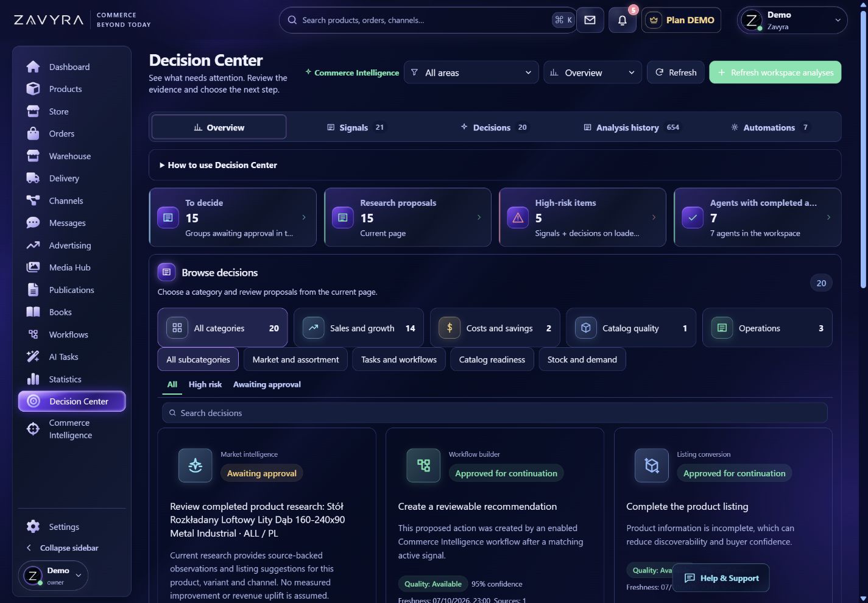This screenshot has width=868, height=603.
Task: Open the Orders shopping bag icon
Action: 33,133
